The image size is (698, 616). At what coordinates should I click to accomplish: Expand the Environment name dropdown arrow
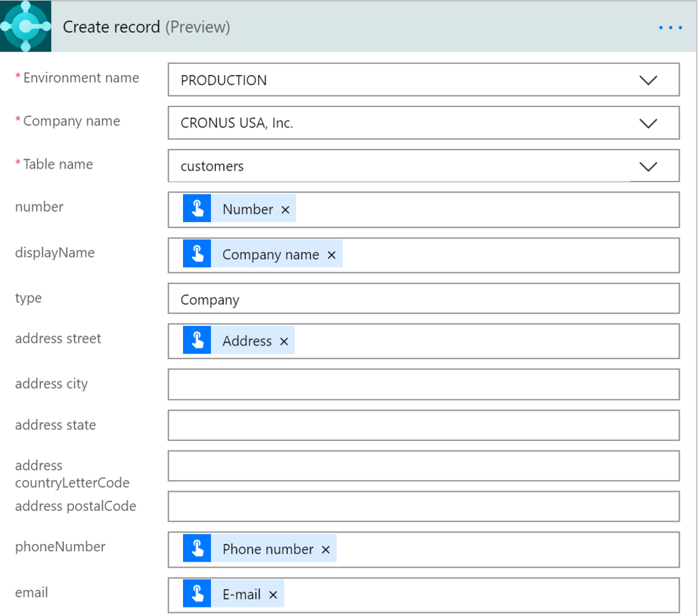648,80
